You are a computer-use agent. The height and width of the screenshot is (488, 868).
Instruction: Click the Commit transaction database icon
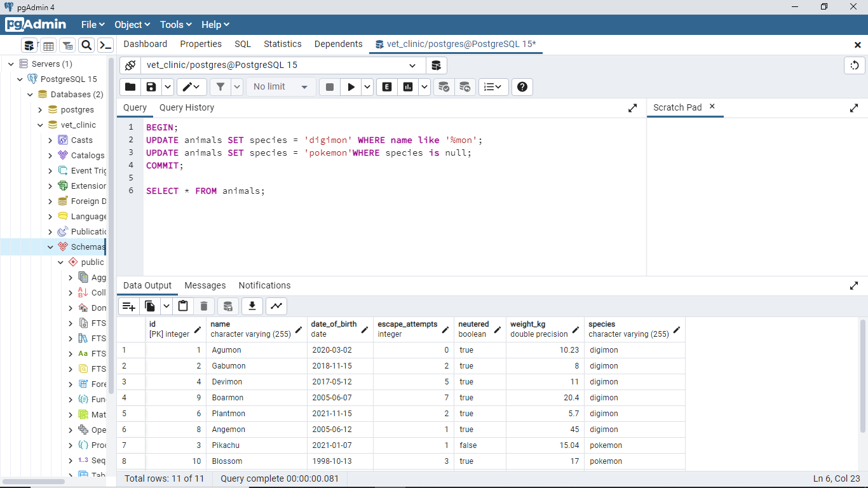[444, 87]
